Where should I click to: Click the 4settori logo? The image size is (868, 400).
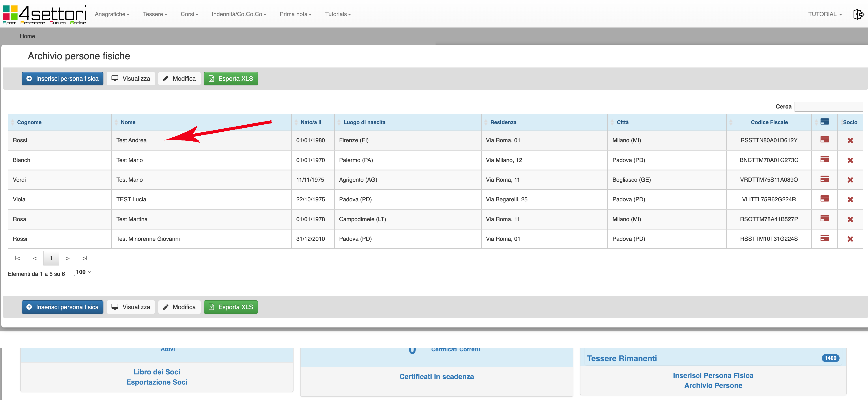coord(45,15)
